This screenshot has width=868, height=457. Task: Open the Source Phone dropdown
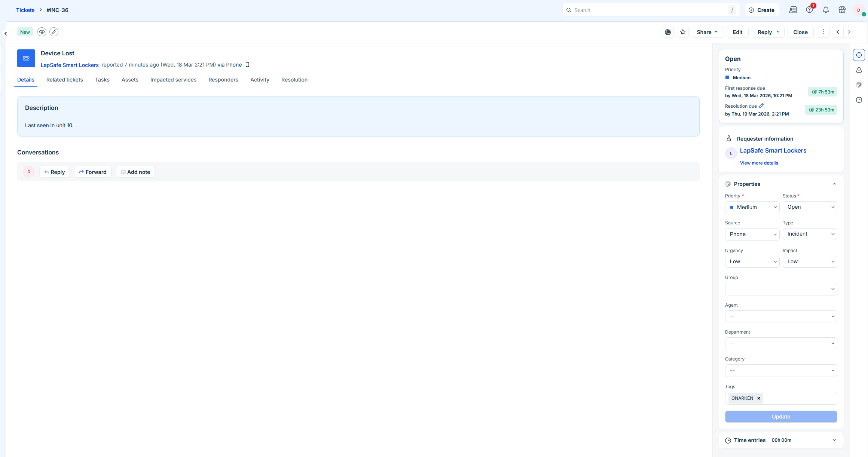(x=752, y=234)
